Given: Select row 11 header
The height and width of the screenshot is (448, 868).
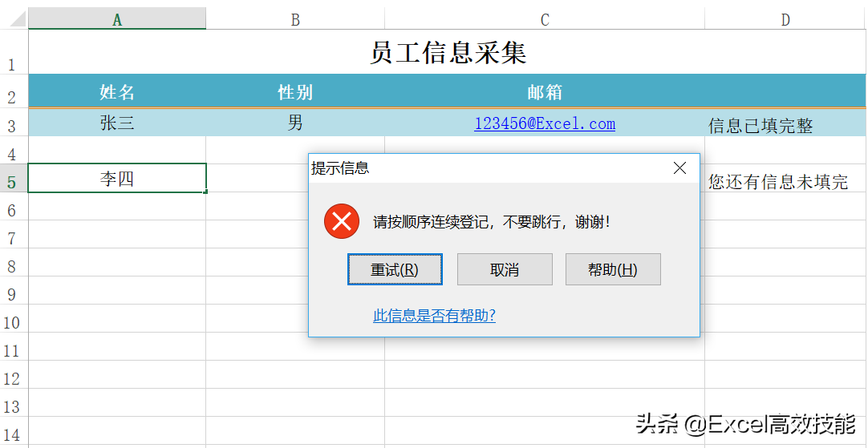Looking at the screenshot, I should click(x=14, y=347).
